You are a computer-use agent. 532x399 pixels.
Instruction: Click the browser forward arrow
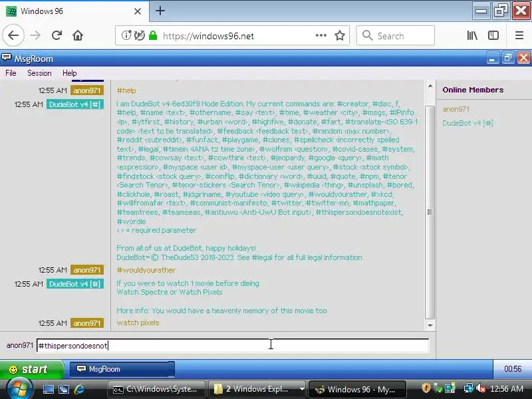[35, 35]
